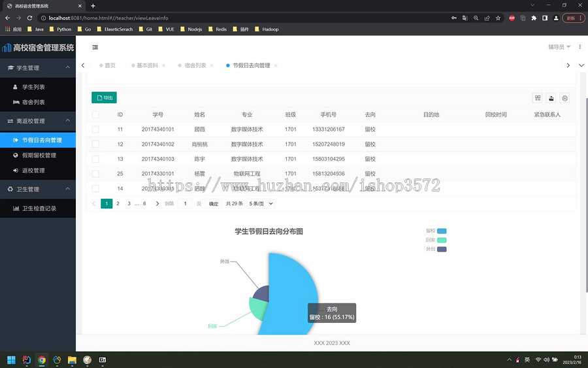588x368 pixels.
Task: Open Chrome from the taskbar
Action: click(x=42, y=360)
